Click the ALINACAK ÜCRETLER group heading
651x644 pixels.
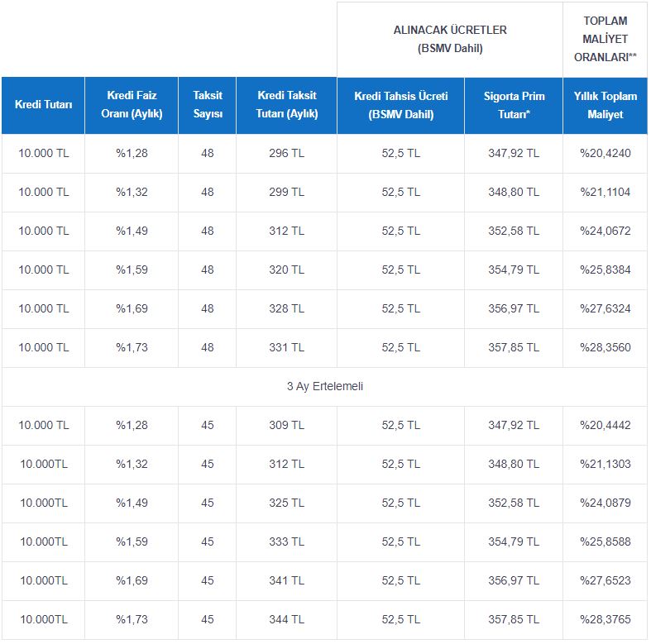coord(450,40)
